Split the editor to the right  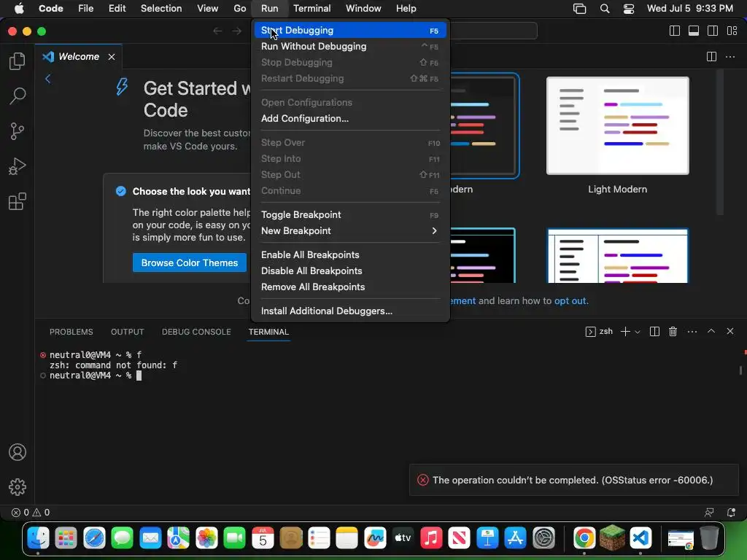click(x=711, y=57)
